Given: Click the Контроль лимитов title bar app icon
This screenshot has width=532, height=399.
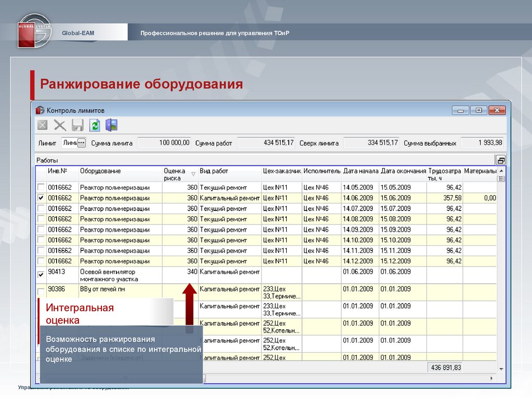Looking at the screenshot, I should click(x=40, y=110).
